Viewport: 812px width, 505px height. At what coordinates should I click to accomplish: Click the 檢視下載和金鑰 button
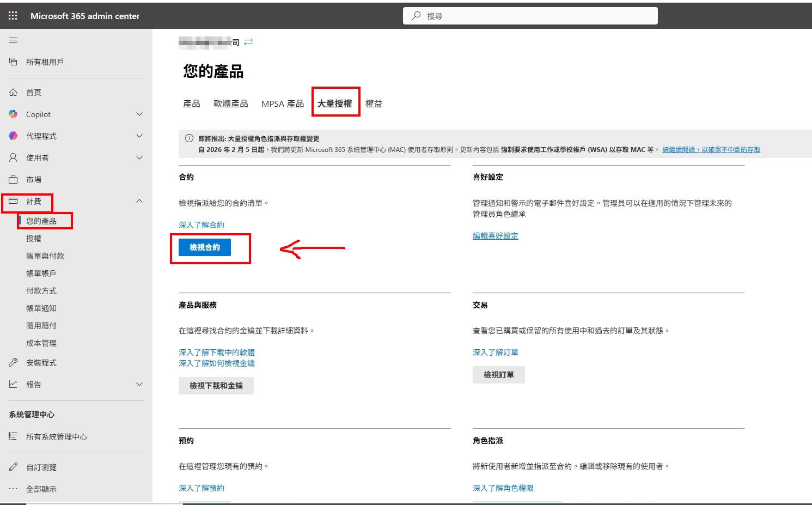point(216,386)
